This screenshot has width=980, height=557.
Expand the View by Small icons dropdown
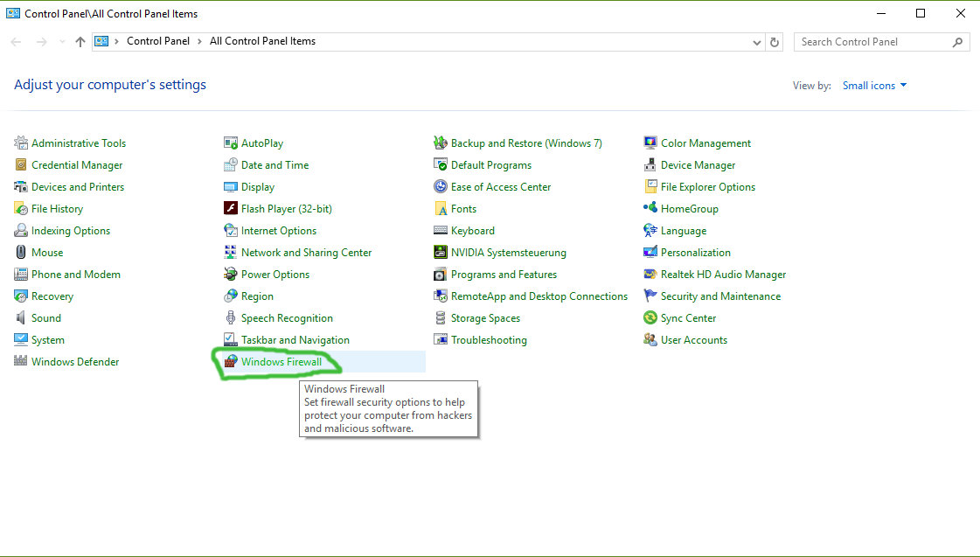[874, 86]
